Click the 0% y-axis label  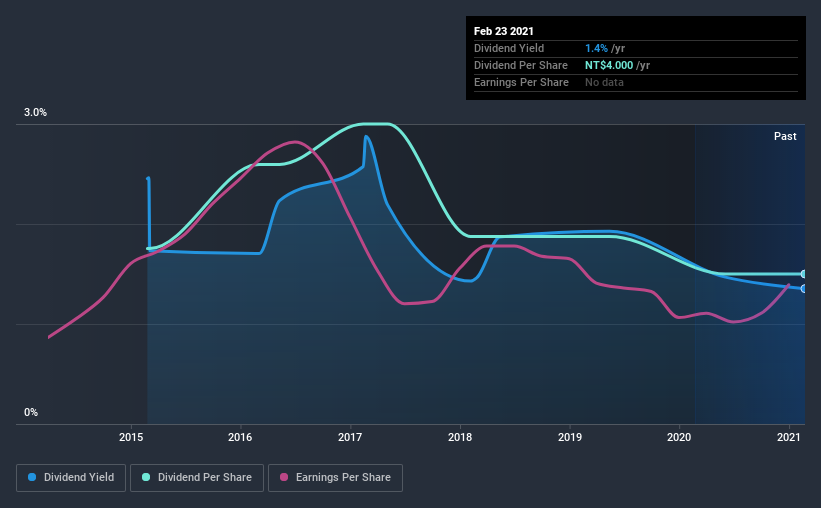pyautogui.click(x=31, y=412)
